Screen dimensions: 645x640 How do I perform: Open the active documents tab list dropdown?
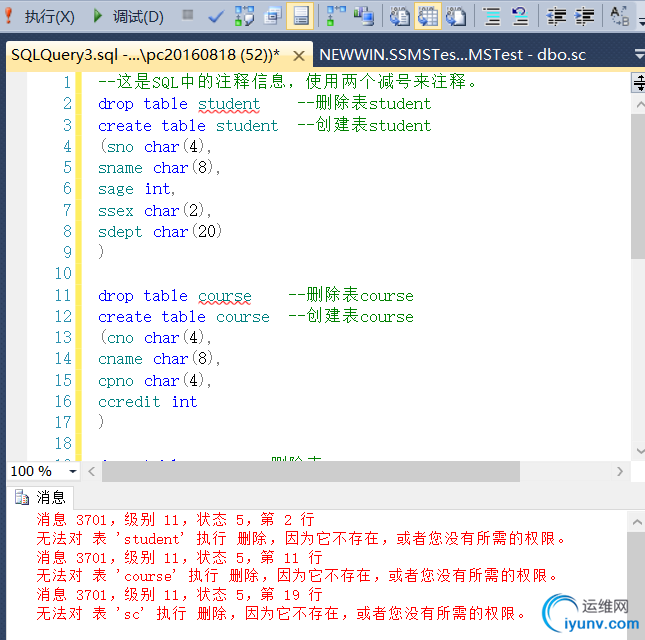point(639,54)
